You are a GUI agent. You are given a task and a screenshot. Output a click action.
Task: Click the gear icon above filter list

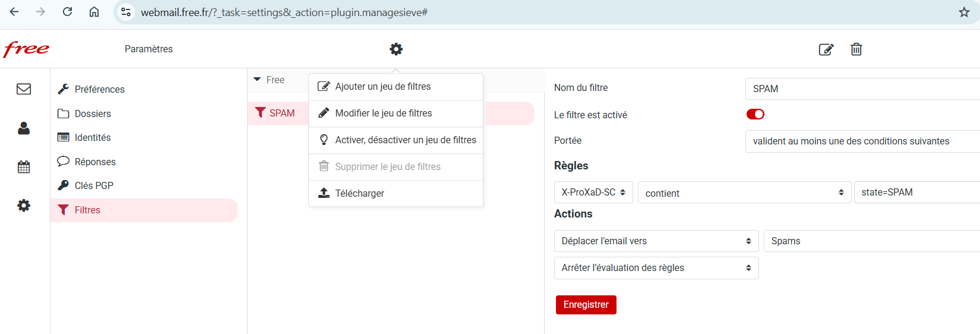[x=396, y=49]
